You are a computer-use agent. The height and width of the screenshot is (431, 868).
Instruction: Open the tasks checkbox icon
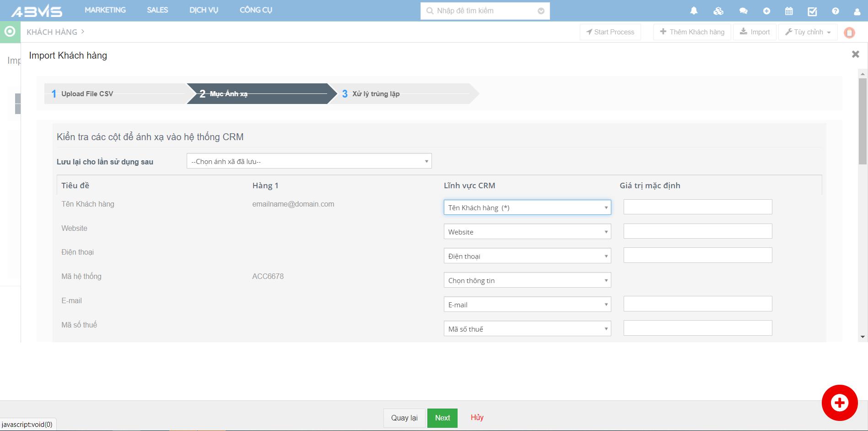(x=812, y=11)
